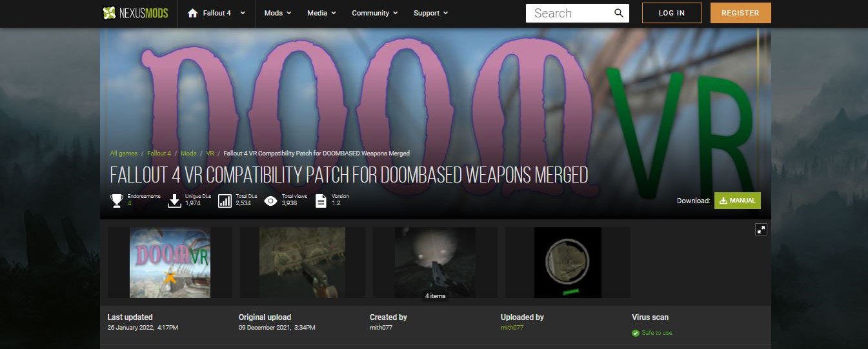The image size is (868, 349).
Task: Click the endorsements trophy icon
Action: click(117, 201)
